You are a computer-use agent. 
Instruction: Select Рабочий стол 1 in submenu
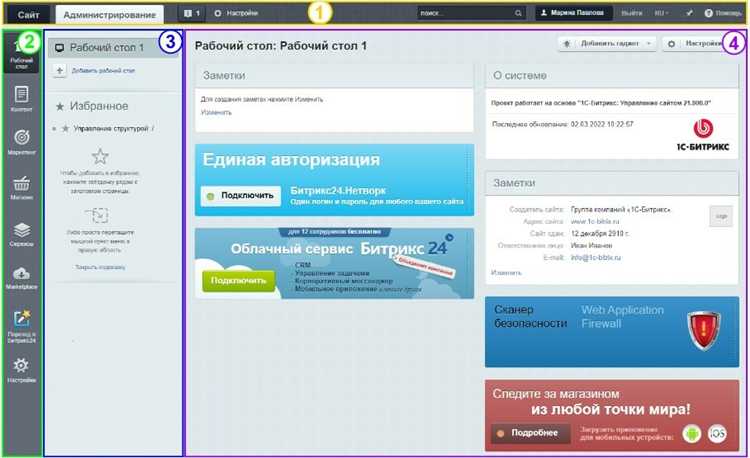click(x=113, y=48)
